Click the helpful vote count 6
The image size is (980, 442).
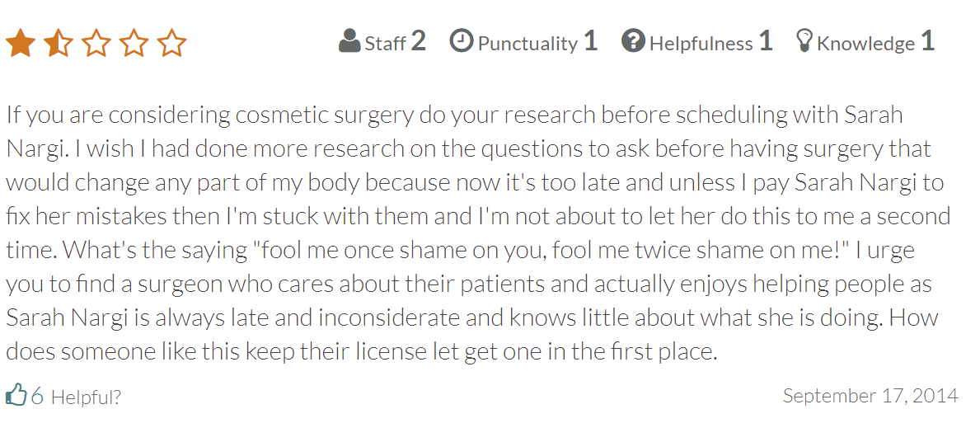[37, 397]
